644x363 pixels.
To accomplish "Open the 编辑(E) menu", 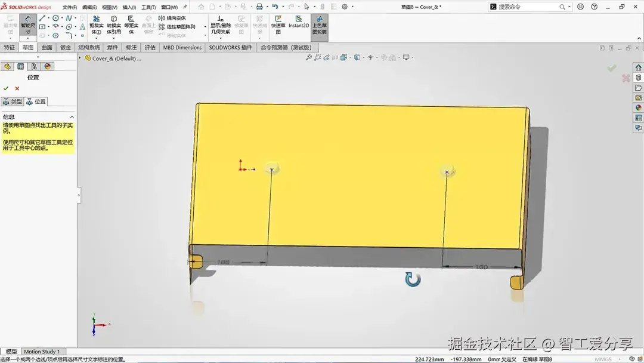I will 89,7.
